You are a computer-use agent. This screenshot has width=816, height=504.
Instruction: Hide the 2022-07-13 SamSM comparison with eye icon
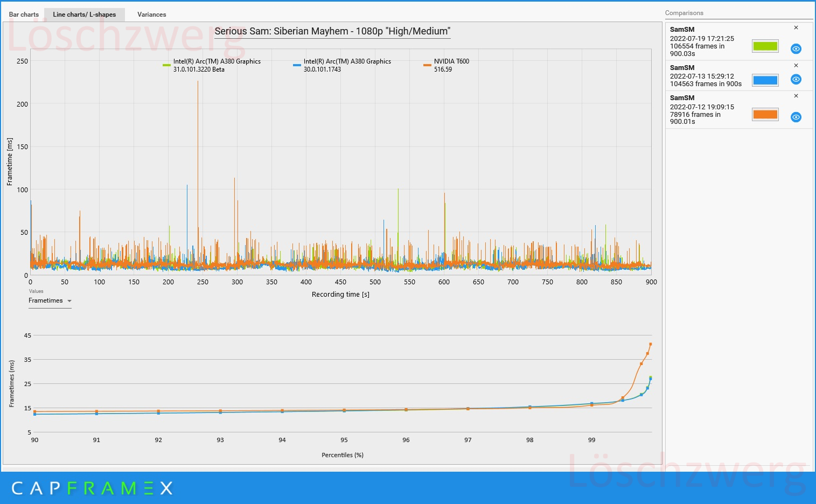pos(796,79)
